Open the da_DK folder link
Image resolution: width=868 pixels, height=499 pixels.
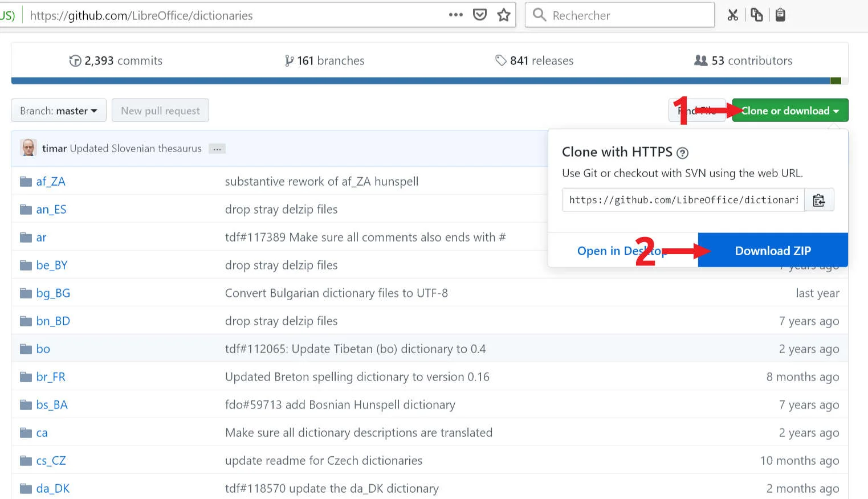(52, 489)
